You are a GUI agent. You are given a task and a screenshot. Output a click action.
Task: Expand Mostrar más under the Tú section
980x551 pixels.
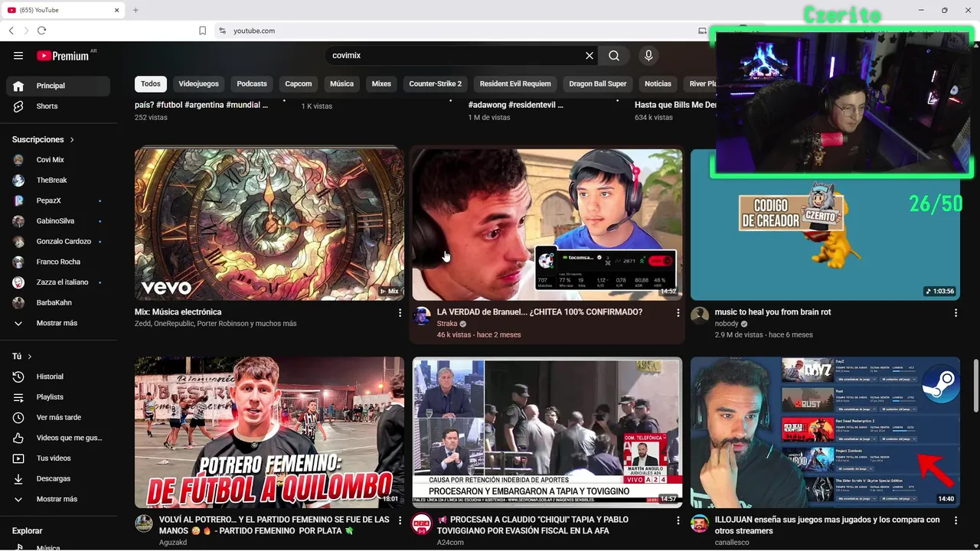point(58,499)
